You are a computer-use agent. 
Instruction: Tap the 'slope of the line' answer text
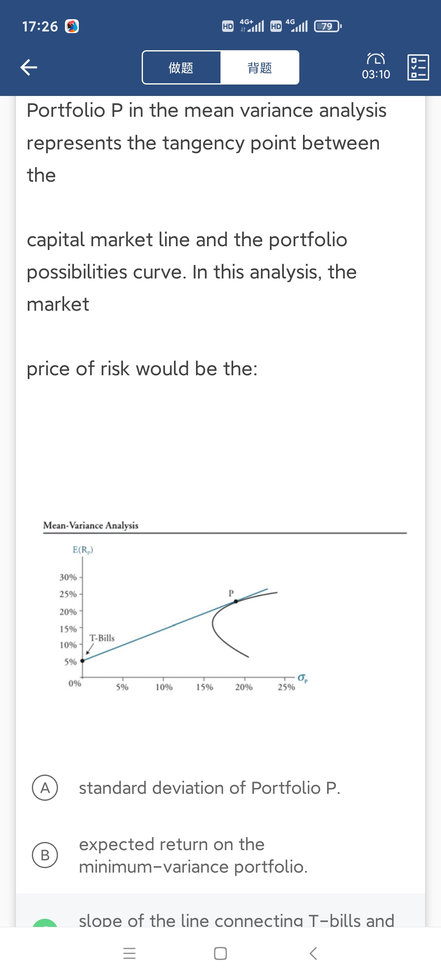click(236, 920)
